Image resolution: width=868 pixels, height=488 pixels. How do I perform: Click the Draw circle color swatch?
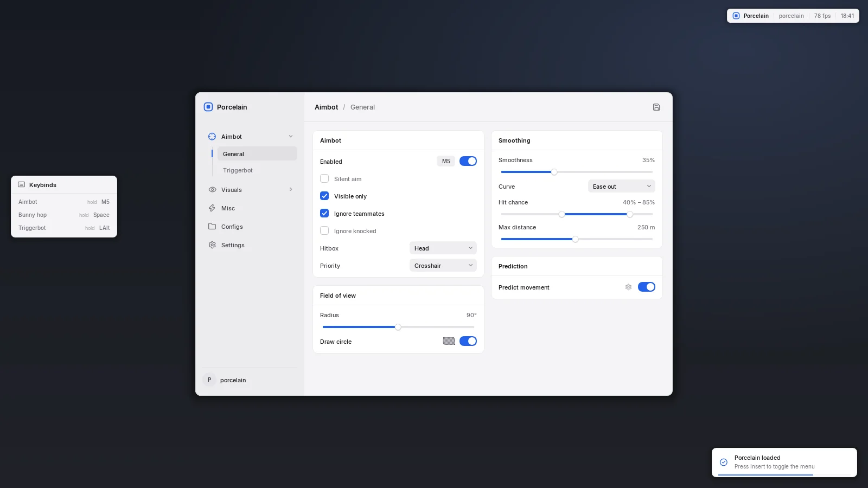click(449, 341)
